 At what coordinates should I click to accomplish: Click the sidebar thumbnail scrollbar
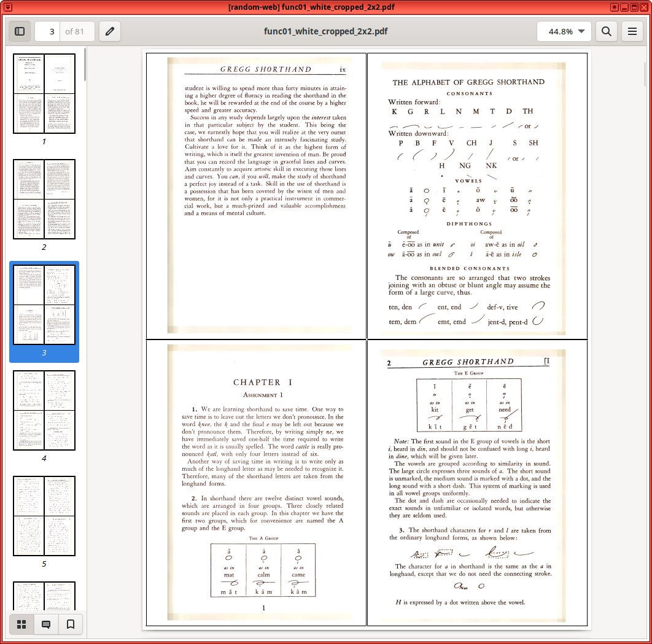[x=85, y=64]
